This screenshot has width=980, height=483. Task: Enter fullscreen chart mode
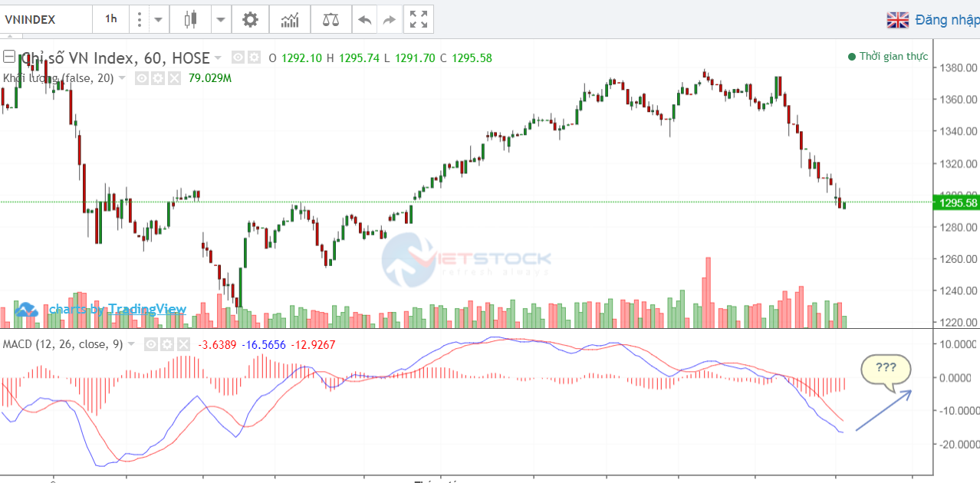tap(419, 20)
